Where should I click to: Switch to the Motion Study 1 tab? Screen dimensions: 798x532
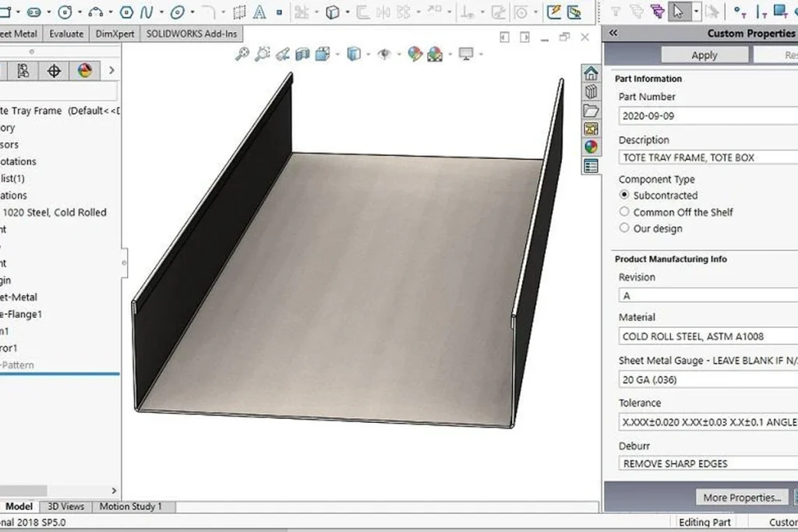[x=130, y=506]
